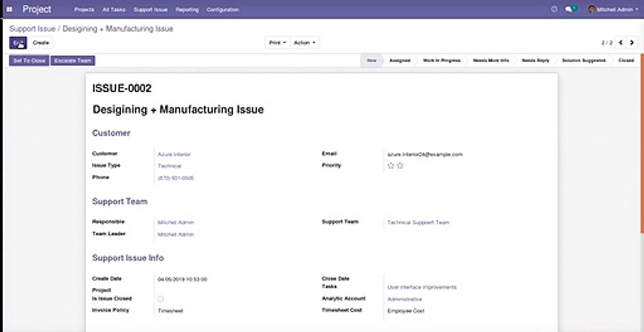
Task: Open the Technical Support Team link
Action: point(418,222)
